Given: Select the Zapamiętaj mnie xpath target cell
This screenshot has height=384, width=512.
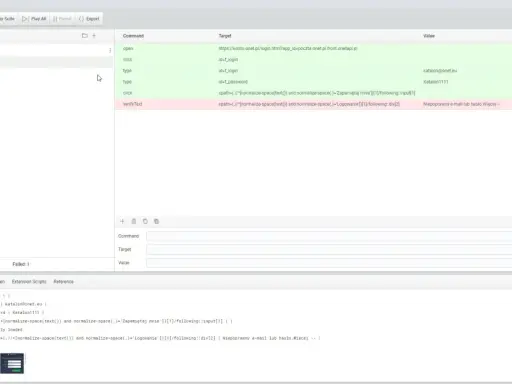Looking at the screenshot, I should (317, 93).
